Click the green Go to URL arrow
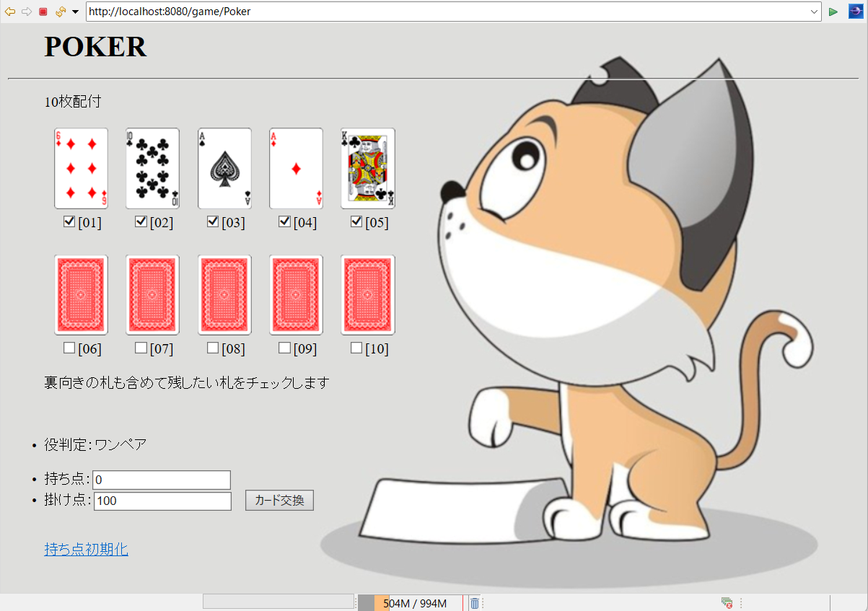868x611 pixels. click(x=833, y=12)
